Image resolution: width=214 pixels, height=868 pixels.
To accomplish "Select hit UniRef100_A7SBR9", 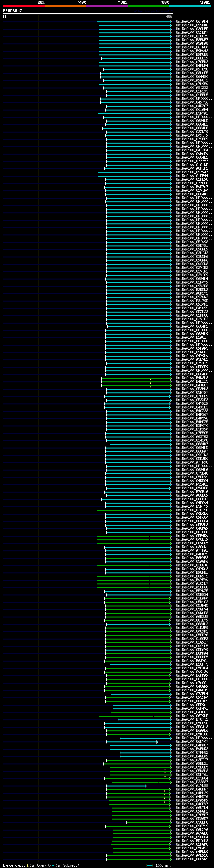I will tap(192, 139).
